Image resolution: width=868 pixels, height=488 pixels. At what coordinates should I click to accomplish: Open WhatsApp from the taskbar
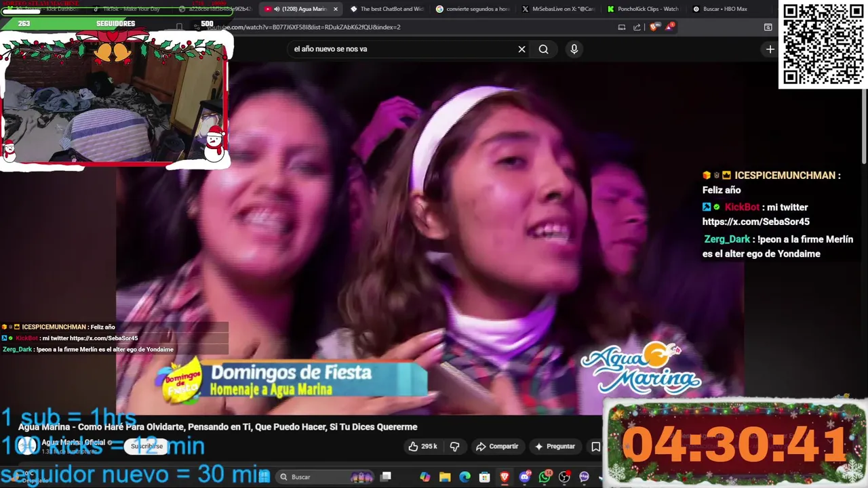tap(545, 476)
